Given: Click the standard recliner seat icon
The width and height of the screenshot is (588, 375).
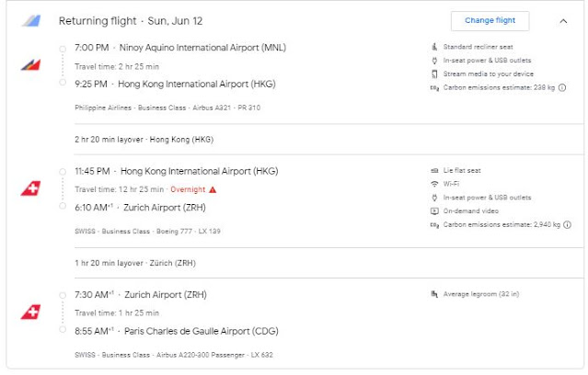Looking at the screenshot, I should click(434, 47).
